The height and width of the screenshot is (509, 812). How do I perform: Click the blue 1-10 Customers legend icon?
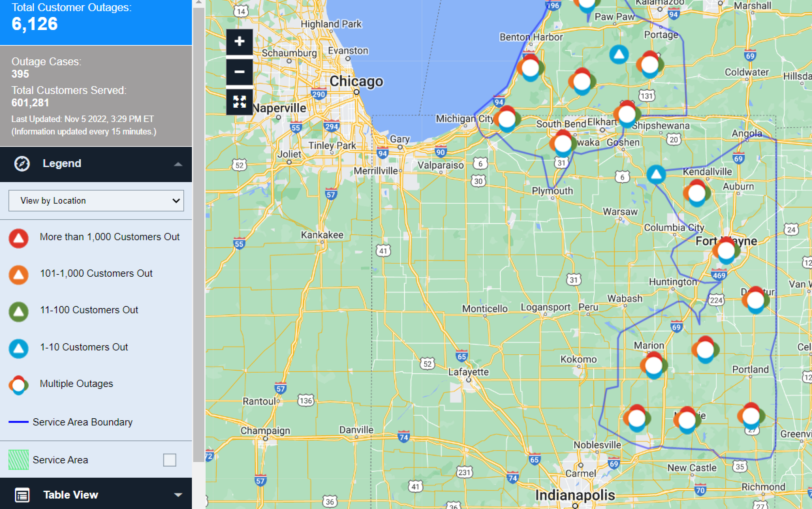point(19,348)
